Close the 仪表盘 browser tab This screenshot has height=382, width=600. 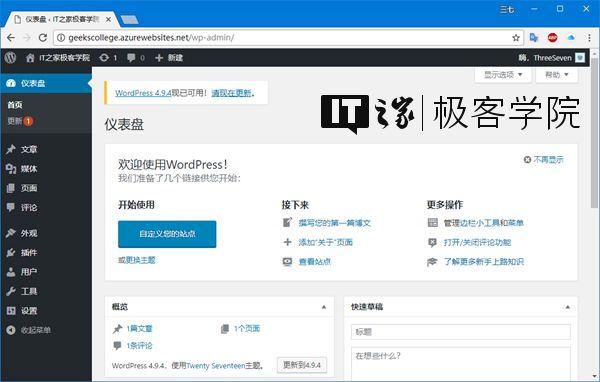tap(109, 19)
